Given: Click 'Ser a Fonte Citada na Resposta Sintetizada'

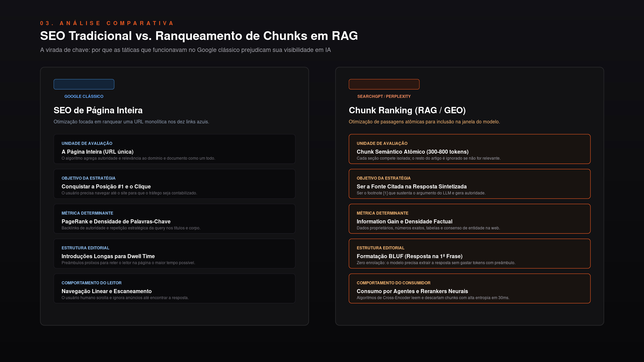Looking at the screenshot, I should [412, 186].
